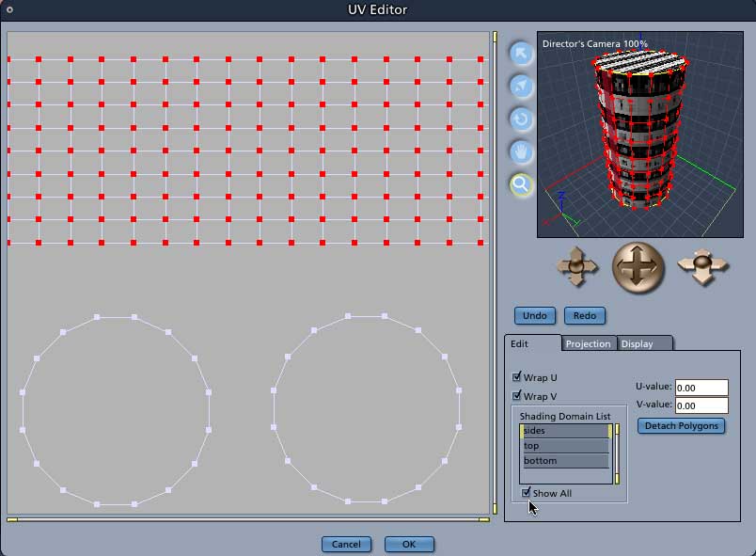Click the Shading Domain List scrollbar
Screen dimensions: 756x556
pyautogui.click(x=617, y=453)
